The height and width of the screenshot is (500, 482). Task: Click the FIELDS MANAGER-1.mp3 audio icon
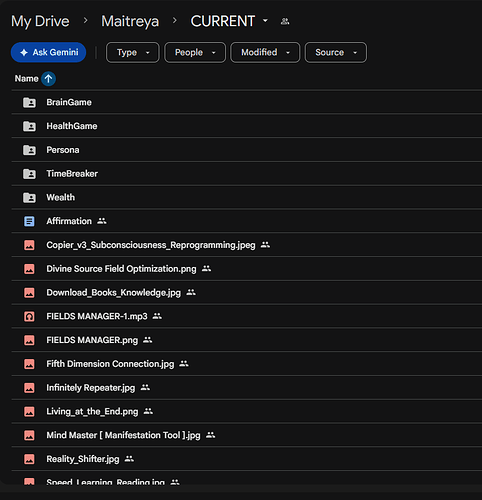(29, 316)
